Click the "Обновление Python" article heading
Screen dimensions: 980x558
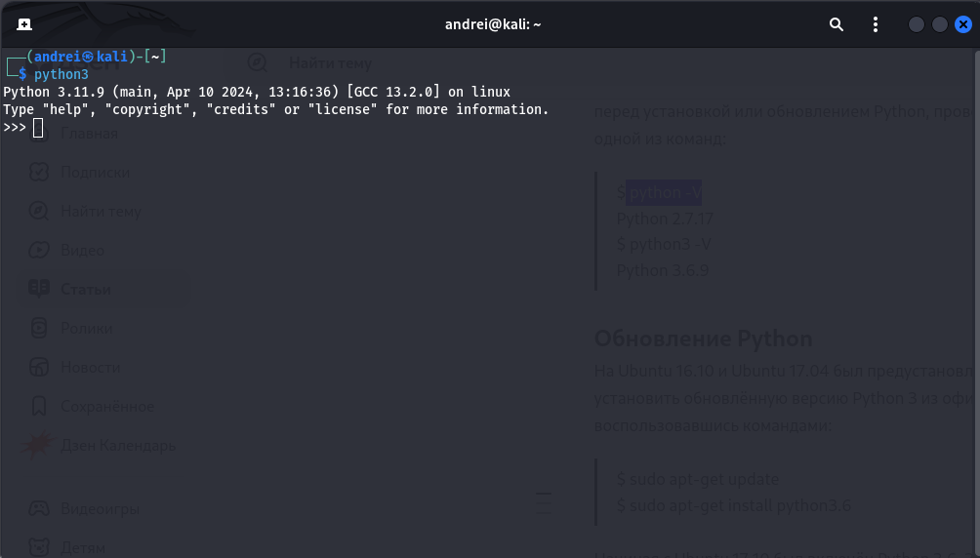(703, 339)
